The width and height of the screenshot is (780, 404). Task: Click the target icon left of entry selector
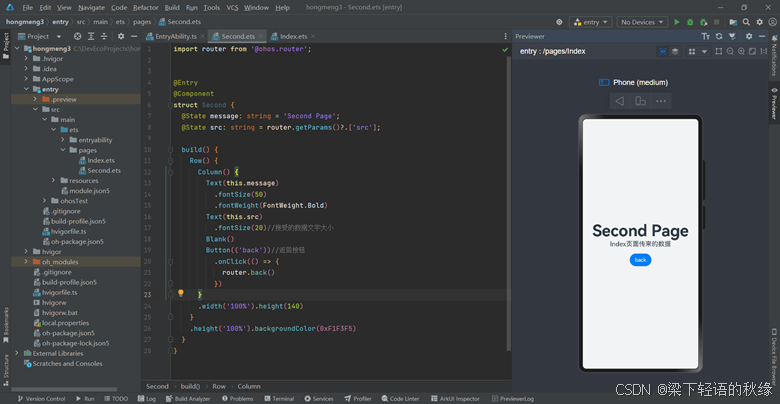559,22
